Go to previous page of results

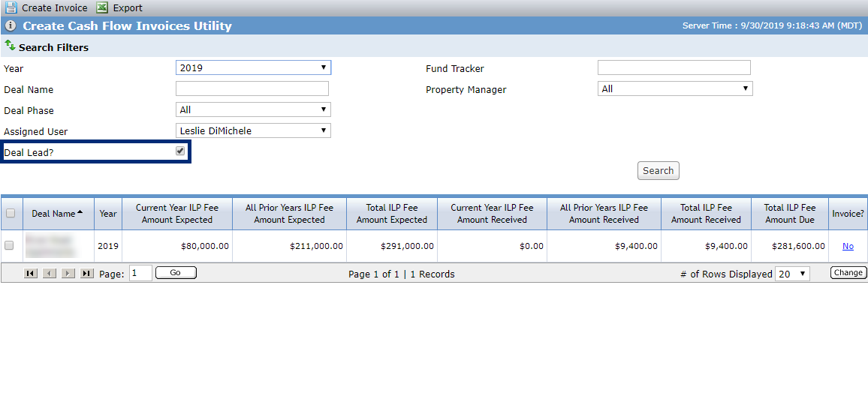[50, 273]
